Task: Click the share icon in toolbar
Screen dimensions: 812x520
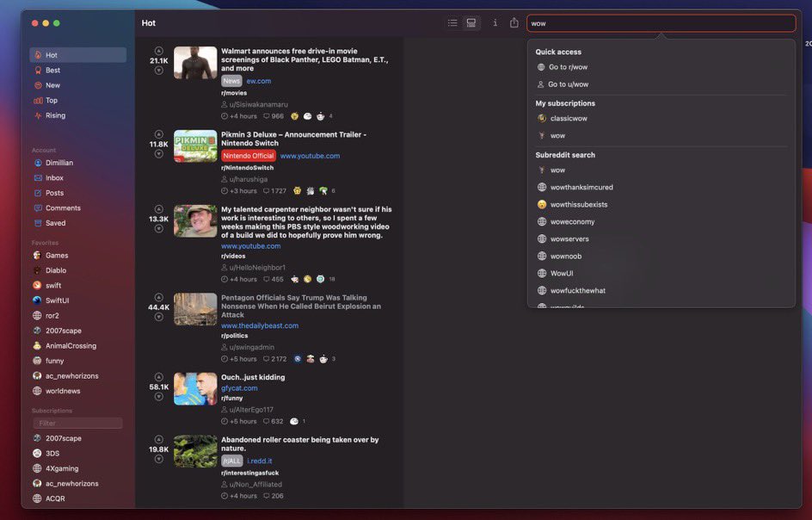Action: (514, 22)
